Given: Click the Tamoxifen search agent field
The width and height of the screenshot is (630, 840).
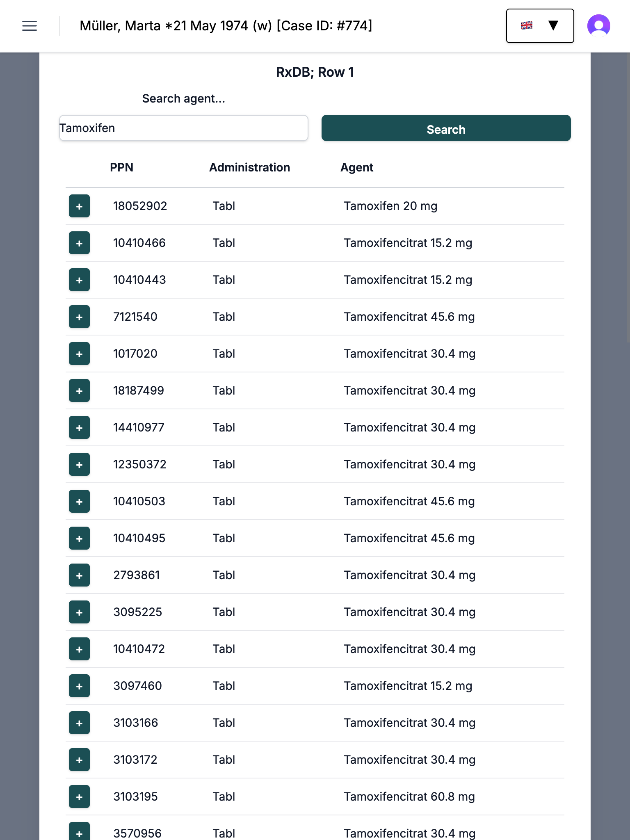Looking at the screenshot, I should point(183,128).
